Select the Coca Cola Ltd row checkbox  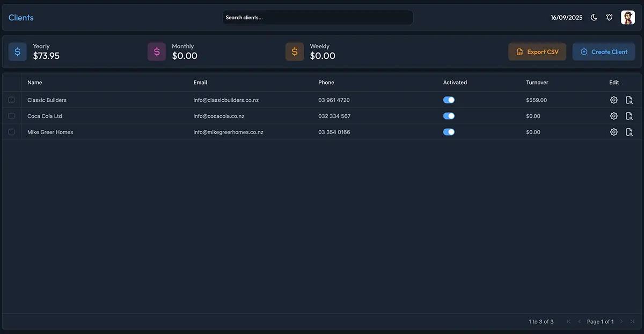pos(11,116)
